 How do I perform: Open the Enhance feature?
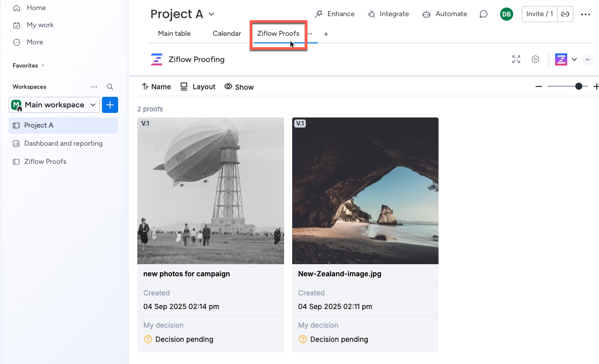(335, 14)
